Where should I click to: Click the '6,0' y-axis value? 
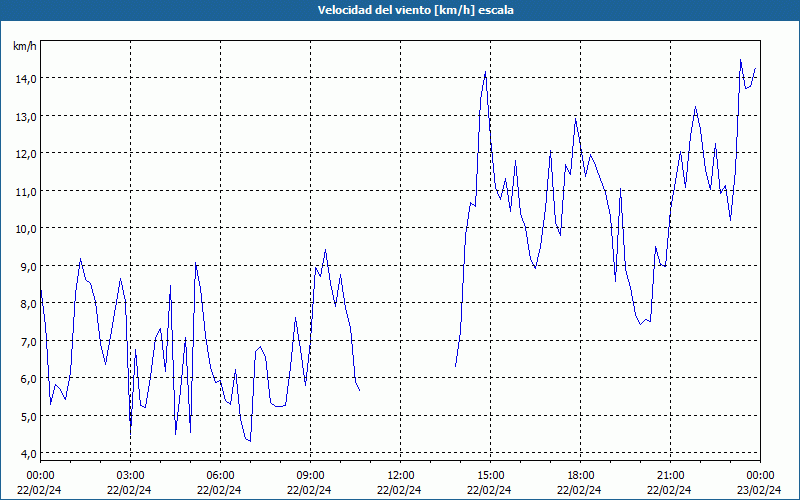[x=29, y=379]
